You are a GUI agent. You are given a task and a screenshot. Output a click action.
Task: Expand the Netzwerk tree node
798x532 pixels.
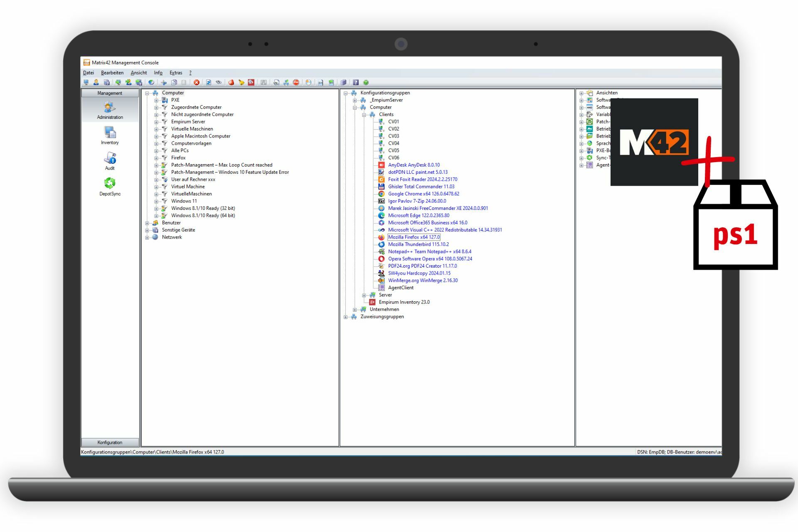pyautogui.click(x=147, y=238)
